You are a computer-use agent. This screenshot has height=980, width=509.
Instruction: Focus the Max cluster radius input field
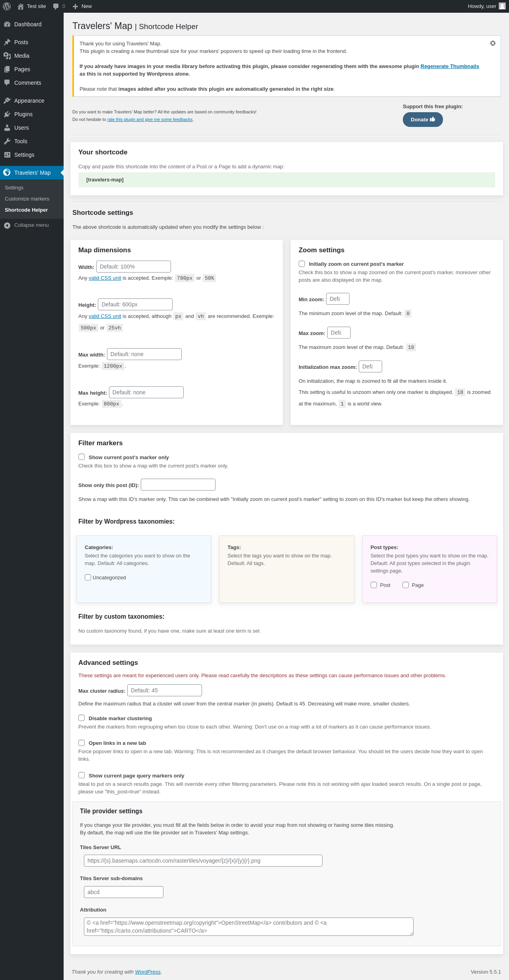coord(165,690)
